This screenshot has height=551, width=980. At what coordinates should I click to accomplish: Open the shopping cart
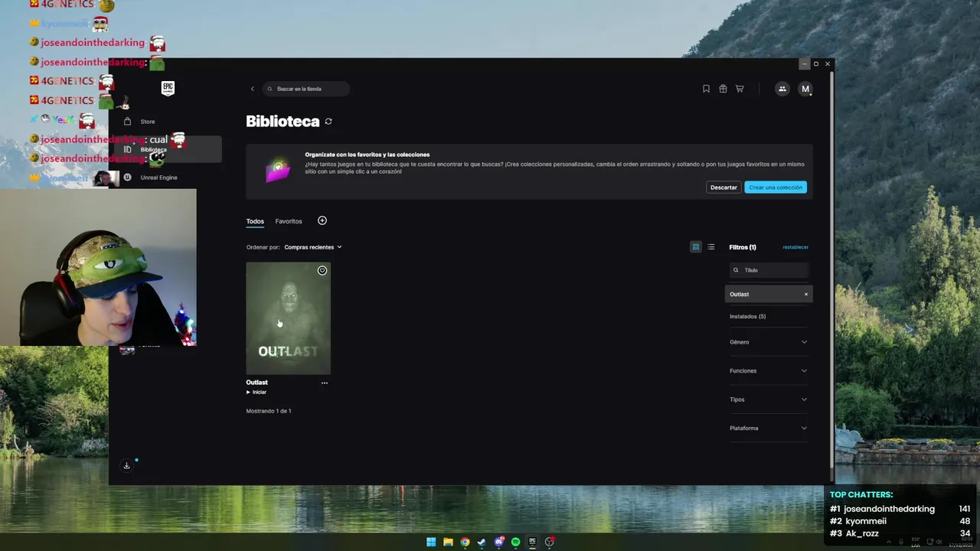pyautogui.click(x=740, y=89)
